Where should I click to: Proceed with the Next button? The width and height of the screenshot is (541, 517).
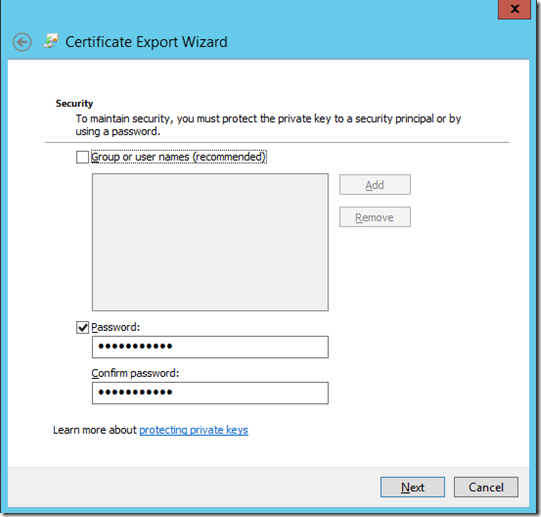point(412,487)
